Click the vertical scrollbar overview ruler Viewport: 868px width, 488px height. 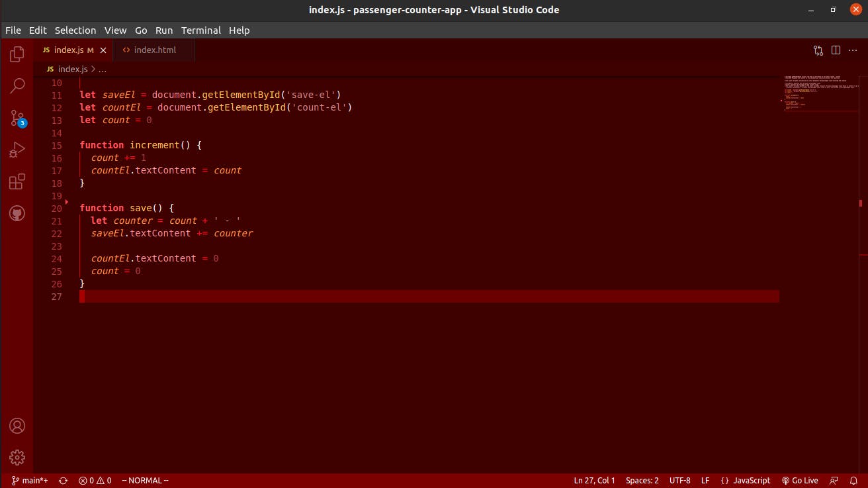point(863,275)
